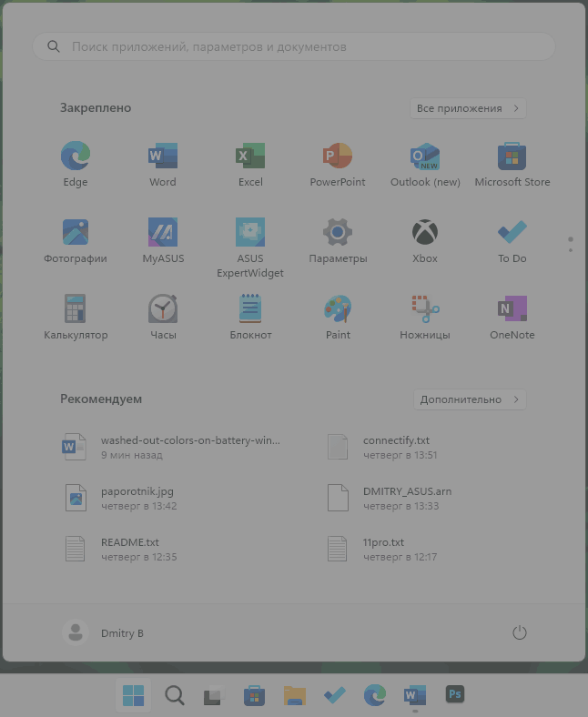Open Edge from the taskbar
The width and height of the screenshot is (588, 717).
tap(375, 695)
